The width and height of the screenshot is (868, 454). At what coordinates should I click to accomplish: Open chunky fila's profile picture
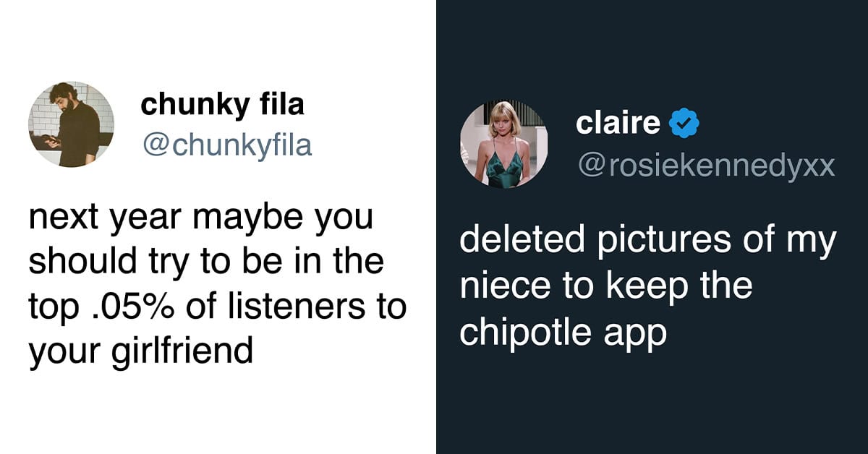[71, 125]
